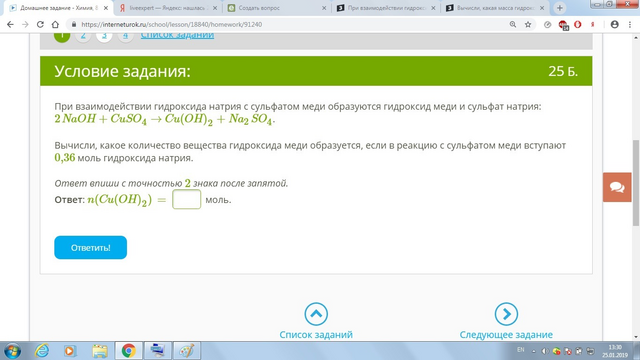Reload the page with the refresh icon
Viewport: 640px width, 360px height.
(40, 24)
